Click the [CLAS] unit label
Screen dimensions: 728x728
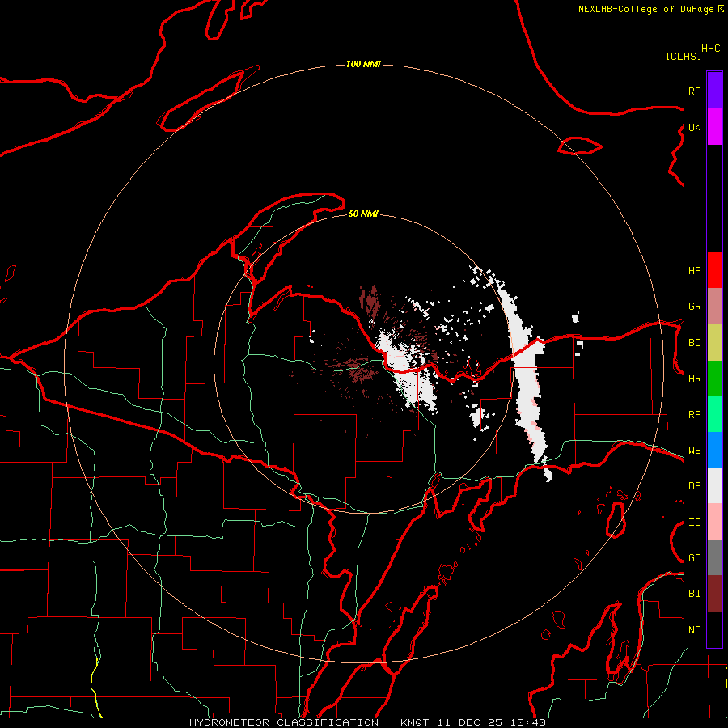coord(684,56)
